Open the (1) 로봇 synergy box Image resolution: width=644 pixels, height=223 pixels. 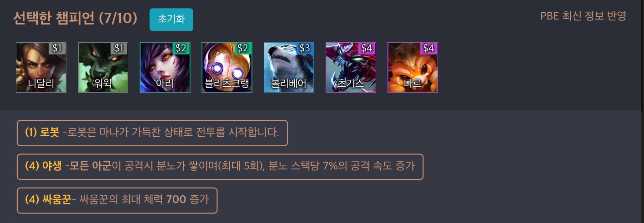(x=152, y=133)
